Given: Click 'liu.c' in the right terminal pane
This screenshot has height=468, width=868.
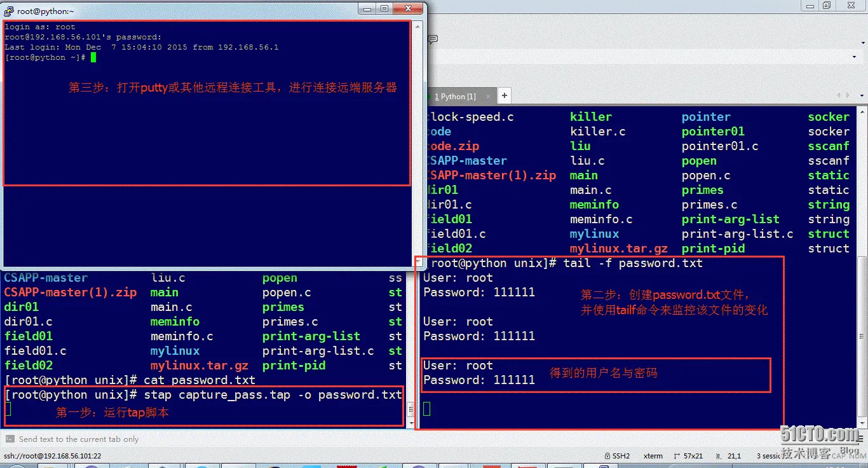Looking at the screenshot, I should [587, 161].
